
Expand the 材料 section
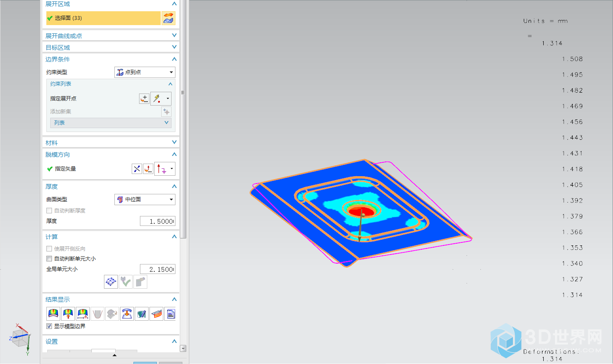[x=174, y=142]
